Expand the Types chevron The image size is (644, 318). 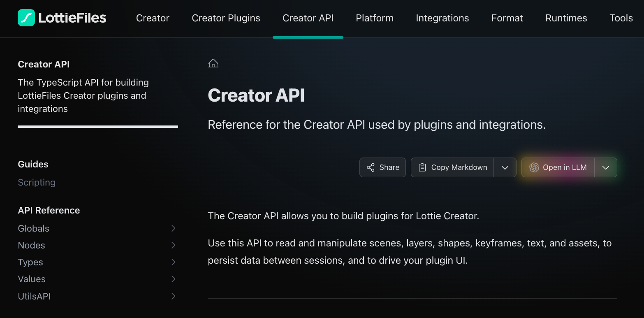(x=173, y=262)
